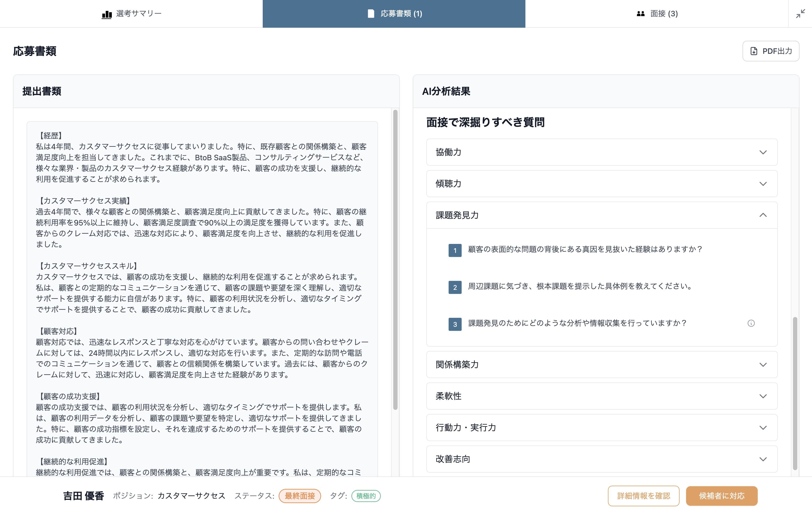The image size is (812, 515).
Task: Click the 詳細情報を確認 button
Action: click(643, 496)
